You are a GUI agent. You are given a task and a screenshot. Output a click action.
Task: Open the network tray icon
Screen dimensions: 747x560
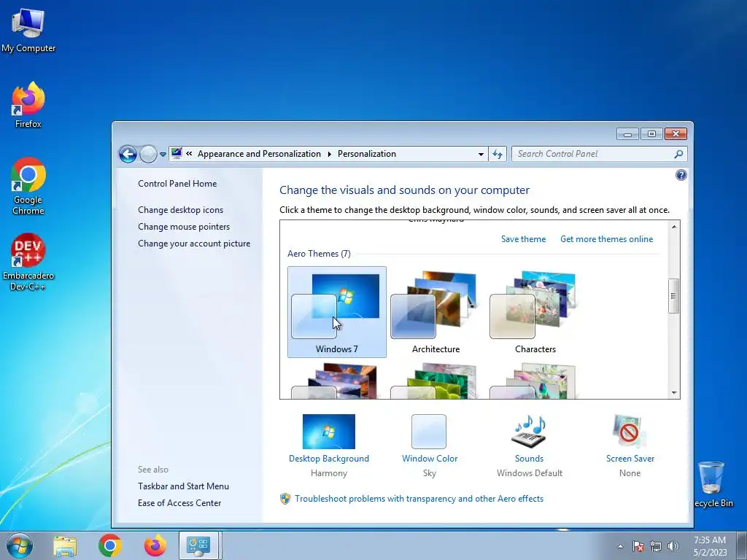(656, 546)
